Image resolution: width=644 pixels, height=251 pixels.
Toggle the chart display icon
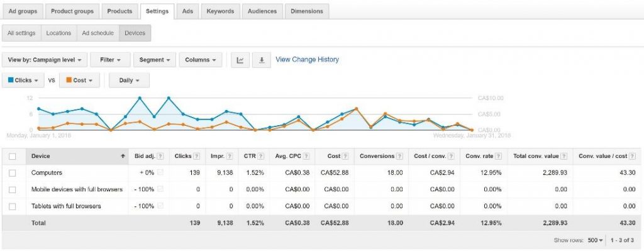(x=240, y=60)
